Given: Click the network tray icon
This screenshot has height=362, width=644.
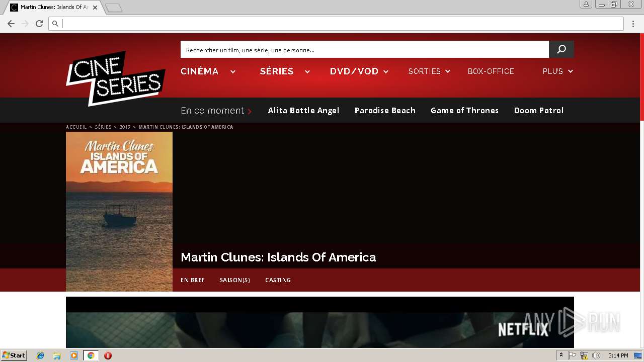Looking at the screenshot, I should click(584, 355).
